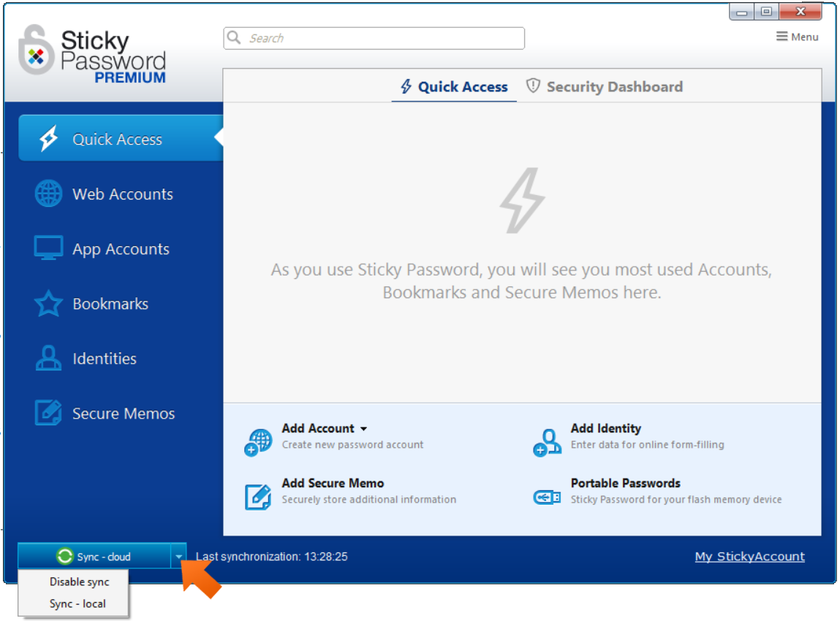This screenshot has width=840, height=621.
Task: Click the Add Account globe-plus icon
Action: click(x=258, y=442)
